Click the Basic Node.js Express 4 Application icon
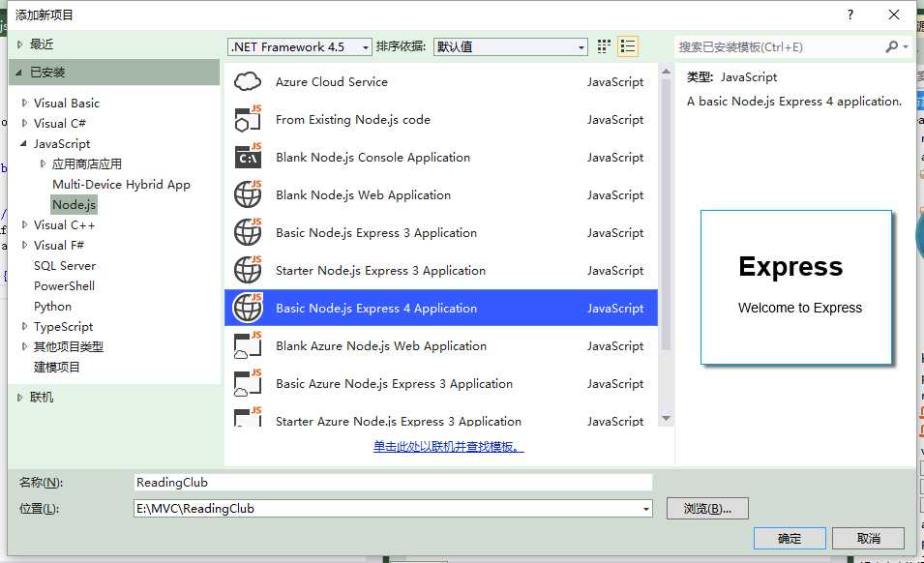This screenshot has width=924, height=563. (x=248, y=308)
